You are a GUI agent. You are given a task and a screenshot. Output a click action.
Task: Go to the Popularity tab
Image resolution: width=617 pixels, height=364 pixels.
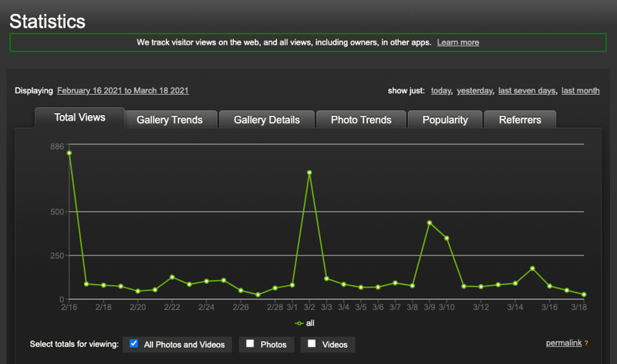click(445, 120)
